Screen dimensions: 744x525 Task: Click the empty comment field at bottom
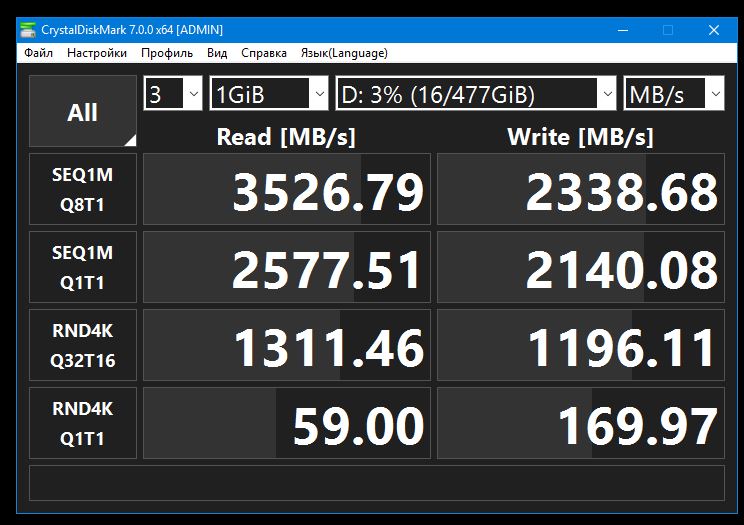tap(377, 483)
